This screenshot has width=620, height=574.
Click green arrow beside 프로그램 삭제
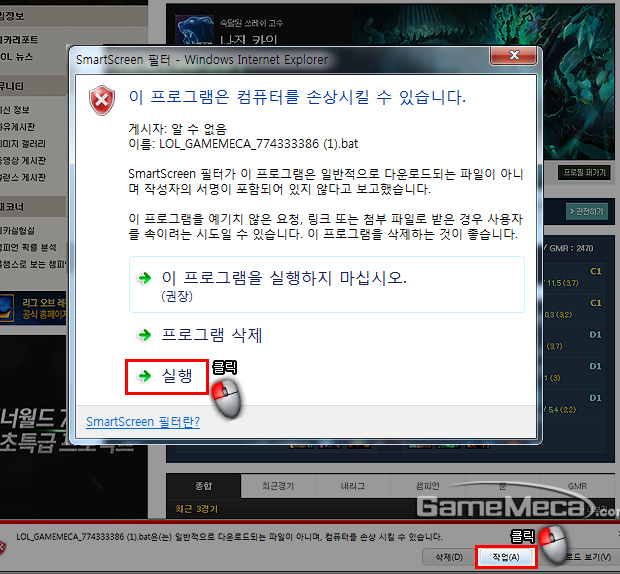[x=145, y=335]
